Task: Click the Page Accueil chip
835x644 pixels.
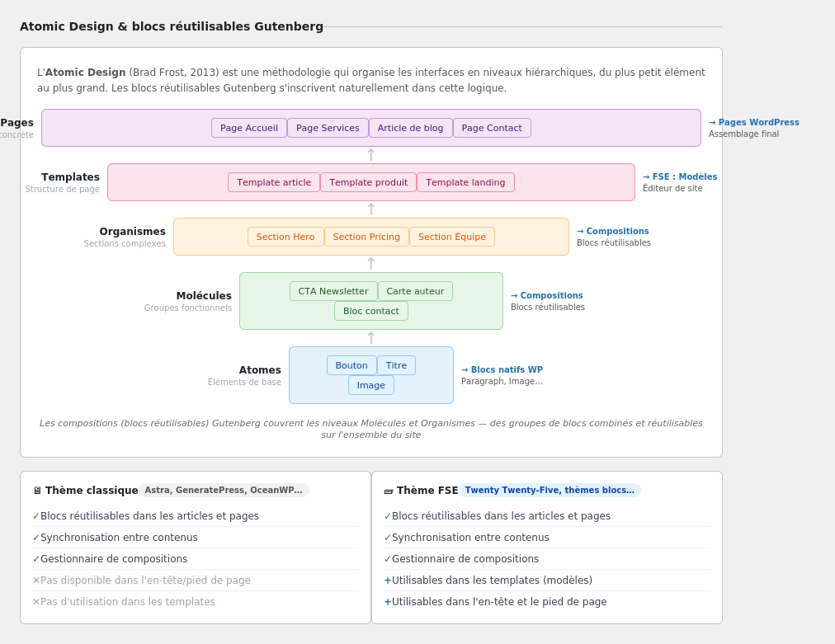Action: tap(248, 128)
